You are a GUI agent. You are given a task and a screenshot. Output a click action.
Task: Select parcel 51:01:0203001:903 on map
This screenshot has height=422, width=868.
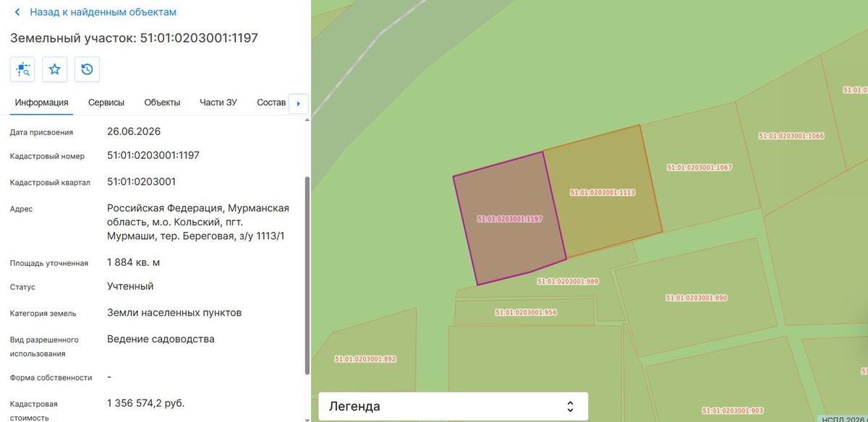[x=732, y=410]
